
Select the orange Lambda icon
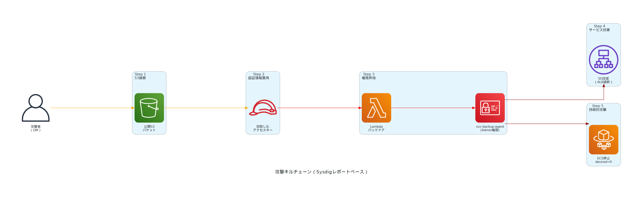point(376,108)
